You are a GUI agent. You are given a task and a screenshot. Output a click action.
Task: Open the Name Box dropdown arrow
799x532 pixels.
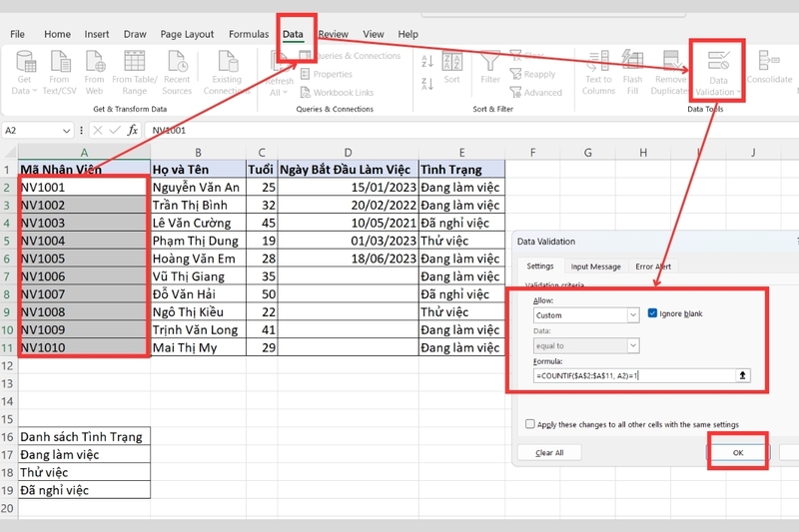pyautogui.click(x=66, y=131)
